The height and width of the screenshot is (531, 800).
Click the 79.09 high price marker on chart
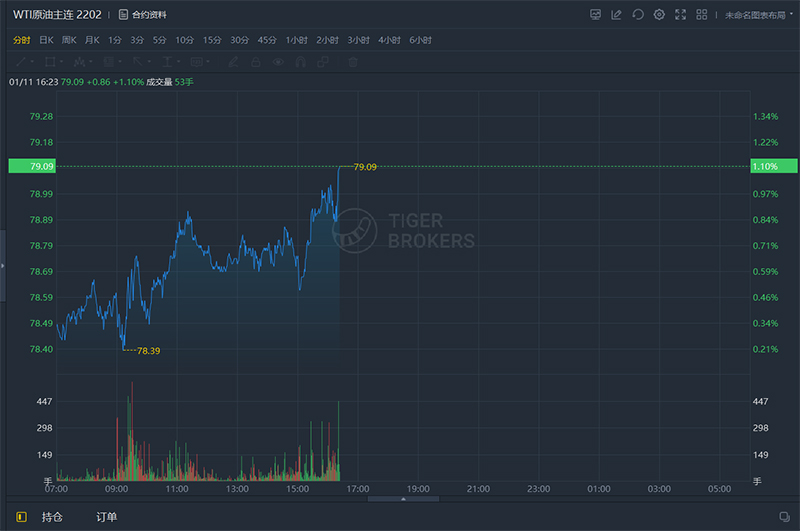[x=365, y=167]
